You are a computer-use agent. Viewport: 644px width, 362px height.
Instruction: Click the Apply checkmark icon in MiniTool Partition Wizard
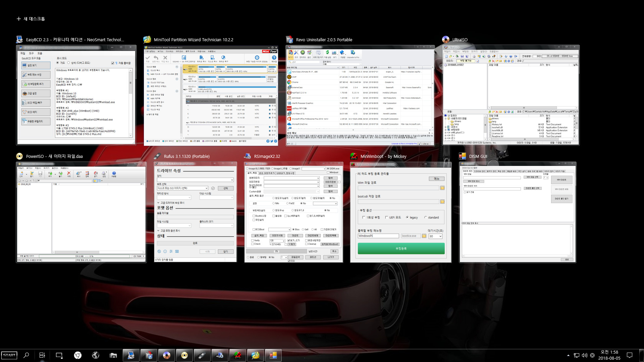coord(148,58)
